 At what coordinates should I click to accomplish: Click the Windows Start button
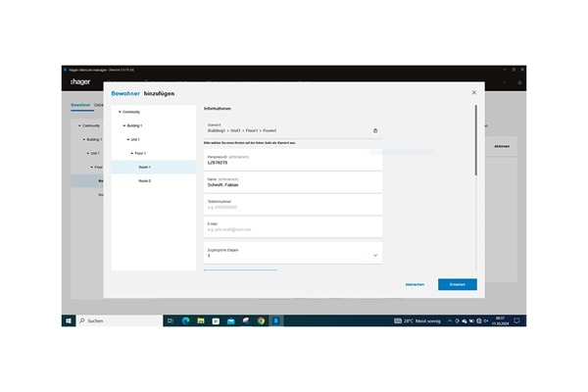click(x=69, y=320)
